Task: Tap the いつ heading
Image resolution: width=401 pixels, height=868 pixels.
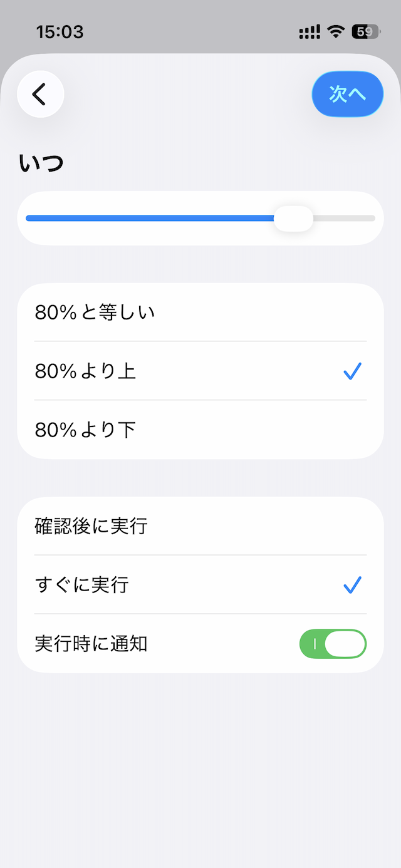Action: pos(41,163)
